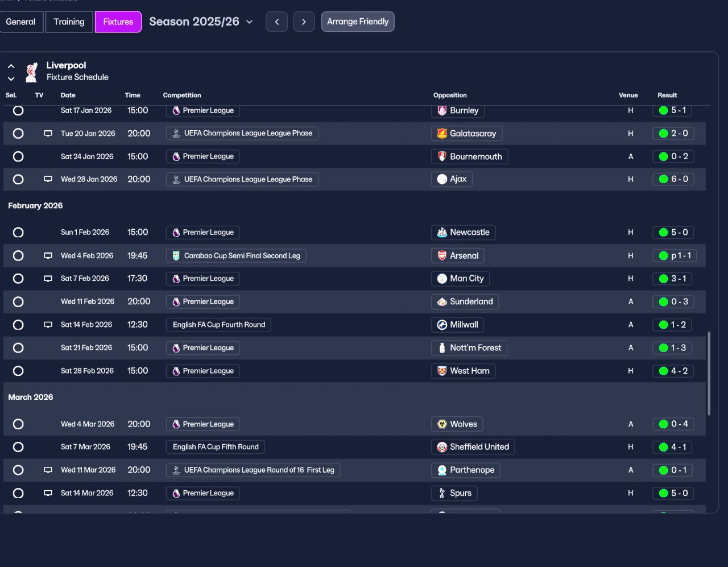The height and width of the screenshot is (567, 728).
Task: Sort by the Date column header
Action: pos(68,95)
